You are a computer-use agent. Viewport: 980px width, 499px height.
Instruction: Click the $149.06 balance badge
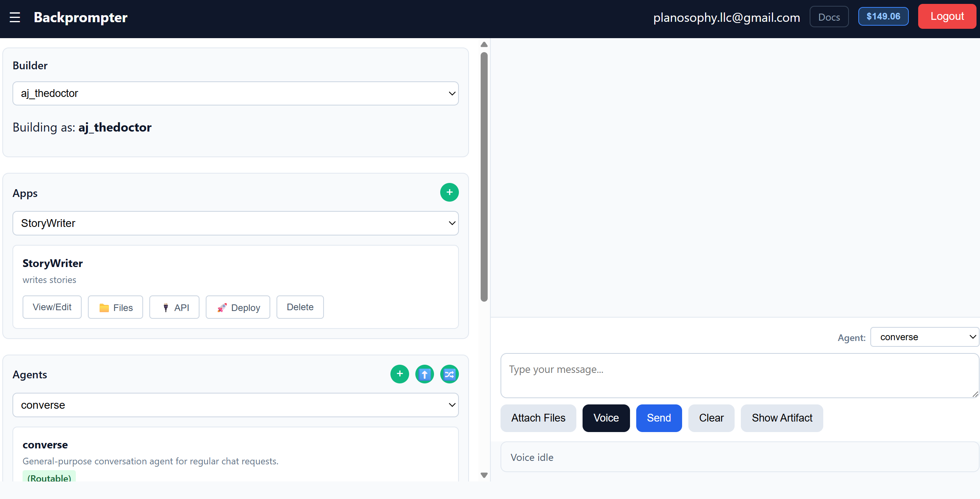pos(883,16)
